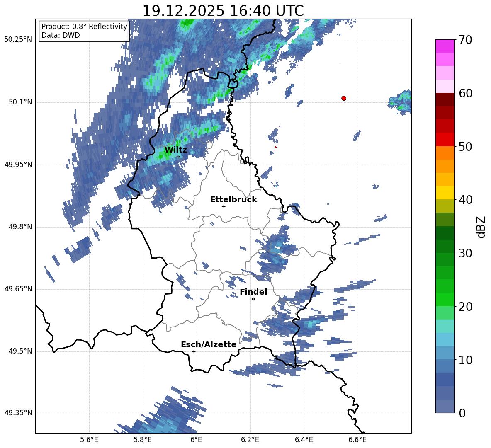Image resolution: width=491 pixels, height=448 pixels.
Task: Click the 5.6°E longitude label
Action: (89, 440)
